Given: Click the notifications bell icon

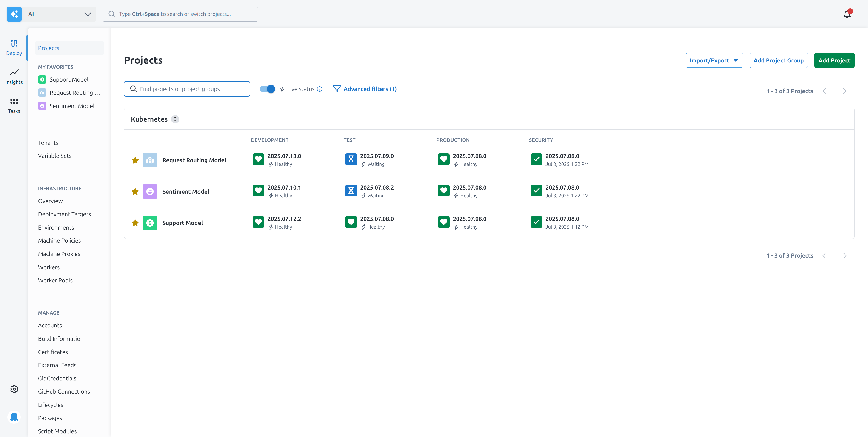Looking at the screenshot, I should (847, 14).
